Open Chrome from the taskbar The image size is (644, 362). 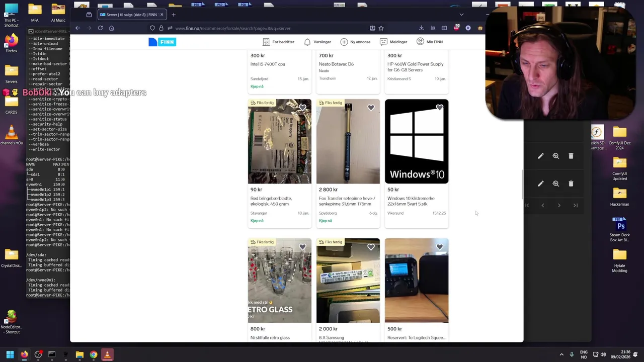coord(93,354)
